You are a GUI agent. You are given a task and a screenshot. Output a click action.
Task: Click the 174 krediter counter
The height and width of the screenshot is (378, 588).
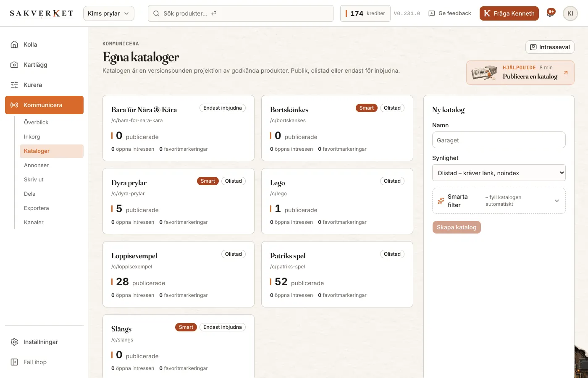[x=365, y=13]
